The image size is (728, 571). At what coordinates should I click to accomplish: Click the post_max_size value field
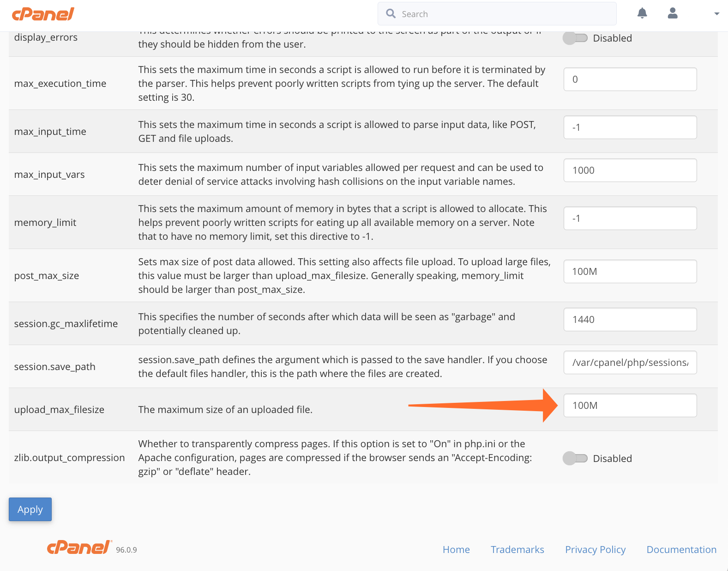coord(630,272)
